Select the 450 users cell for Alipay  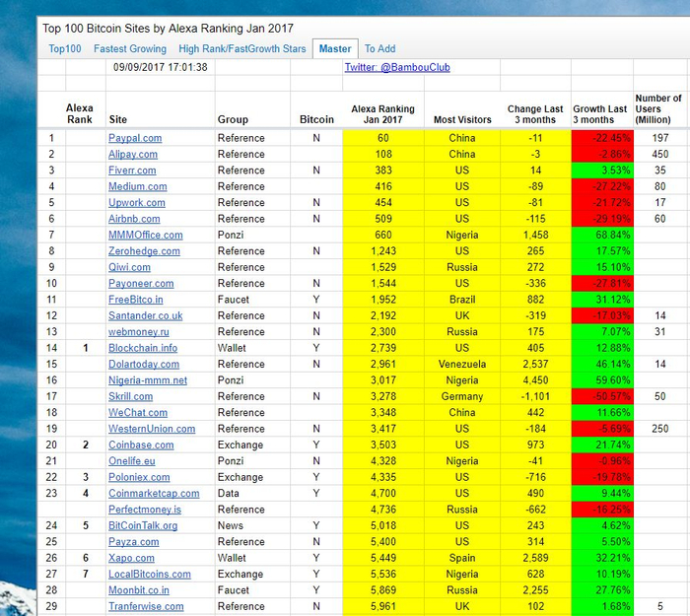(x=660, y=155)
